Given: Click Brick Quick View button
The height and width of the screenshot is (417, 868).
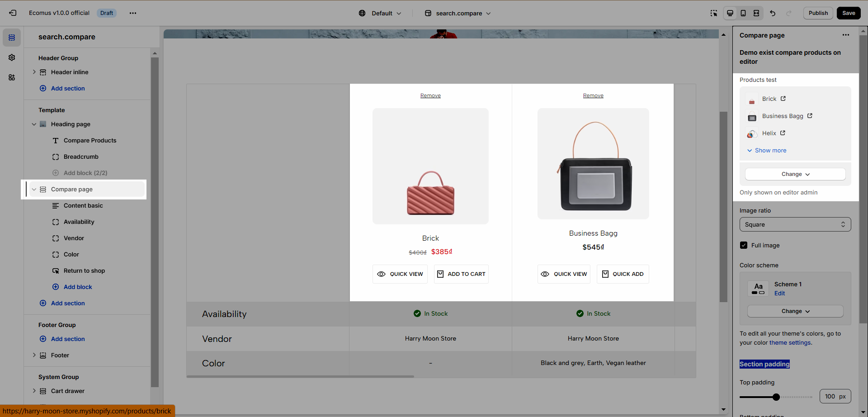Looking at the screenshot, I should (400, 274).
